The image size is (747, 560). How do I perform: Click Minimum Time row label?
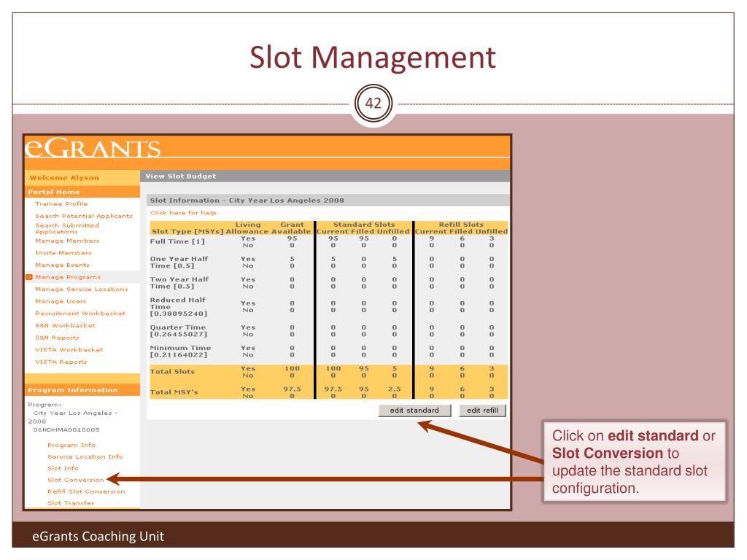click(x=180, y=351)
